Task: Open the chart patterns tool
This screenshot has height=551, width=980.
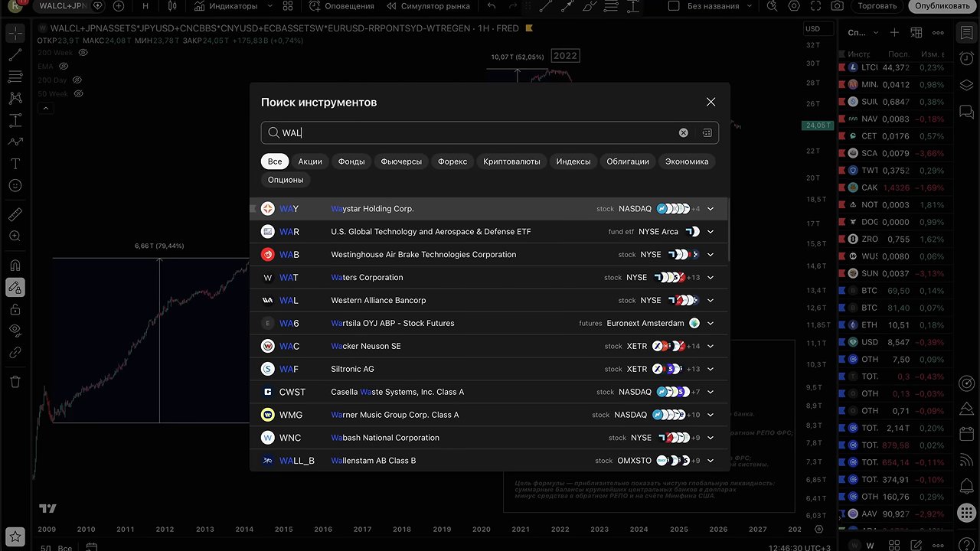Action: pos(15,99)
